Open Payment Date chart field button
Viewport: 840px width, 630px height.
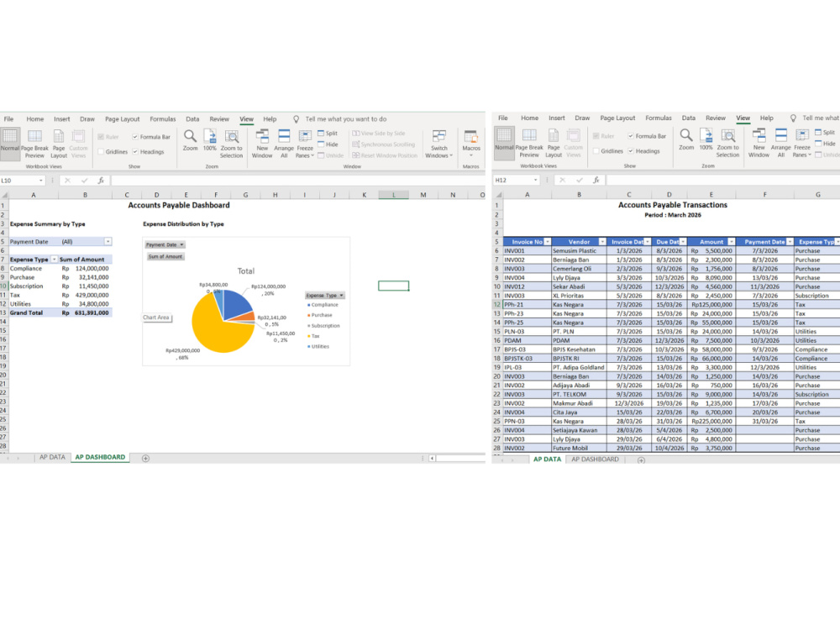click(165, 244)
